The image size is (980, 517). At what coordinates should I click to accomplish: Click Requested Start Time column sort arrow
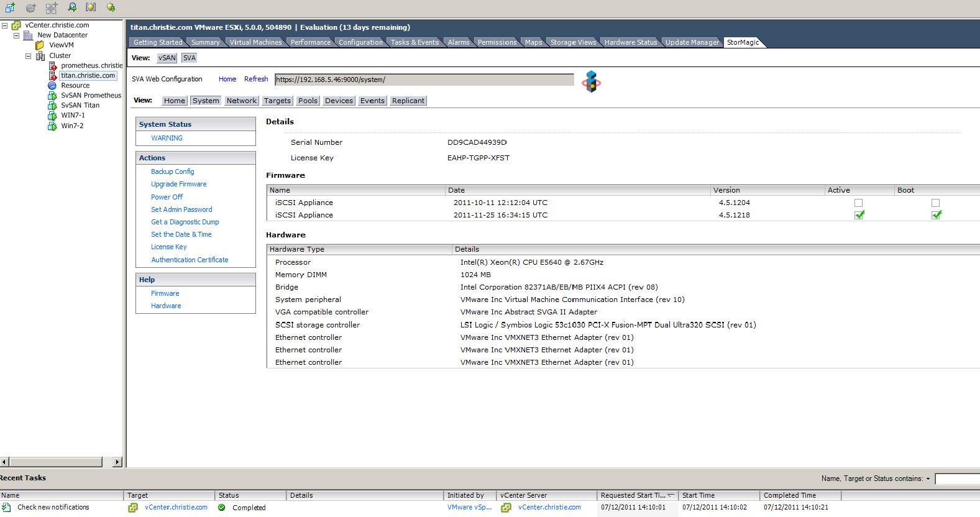click(x=671, y=495)
